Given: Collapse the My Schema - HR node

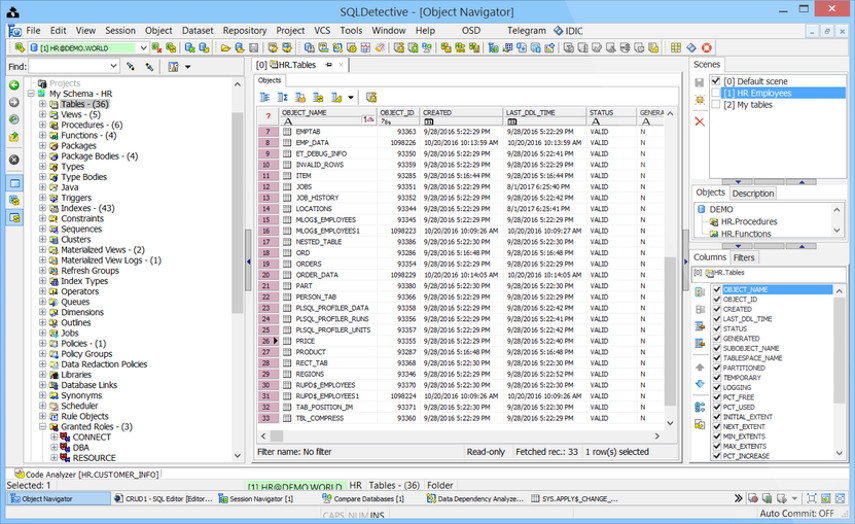Looking at the screenshot, I should tap(31, 94).
